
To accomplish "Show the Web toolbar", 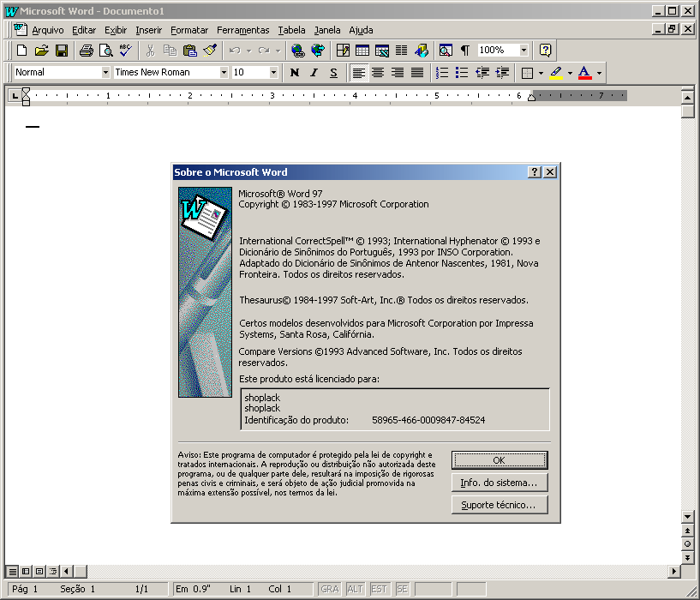I will click(x=318, y=51).
